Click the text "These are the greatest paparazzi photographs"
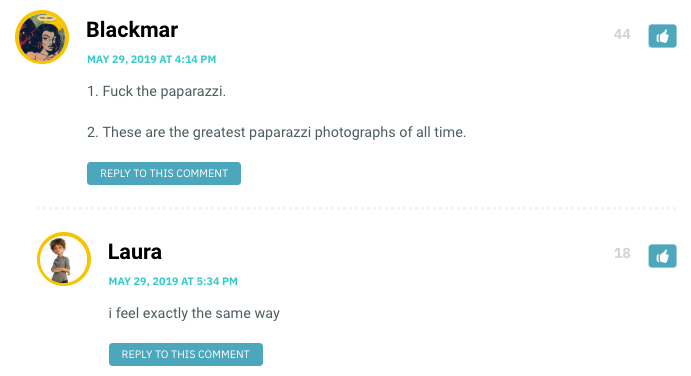Viewport: 691px width, 376px height. pos(249,132)
